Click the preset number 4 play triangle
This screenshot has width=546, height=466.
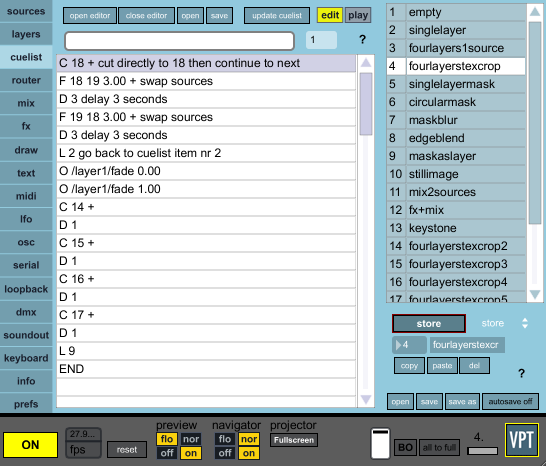tap(398, 345)
